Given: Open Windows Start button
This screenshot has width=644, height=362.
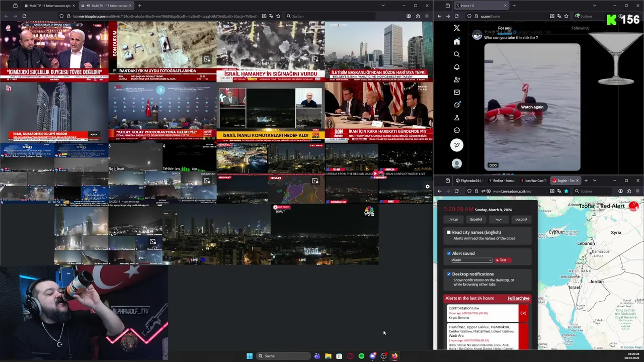Looking at the screenshot, I should click(250, 356).
